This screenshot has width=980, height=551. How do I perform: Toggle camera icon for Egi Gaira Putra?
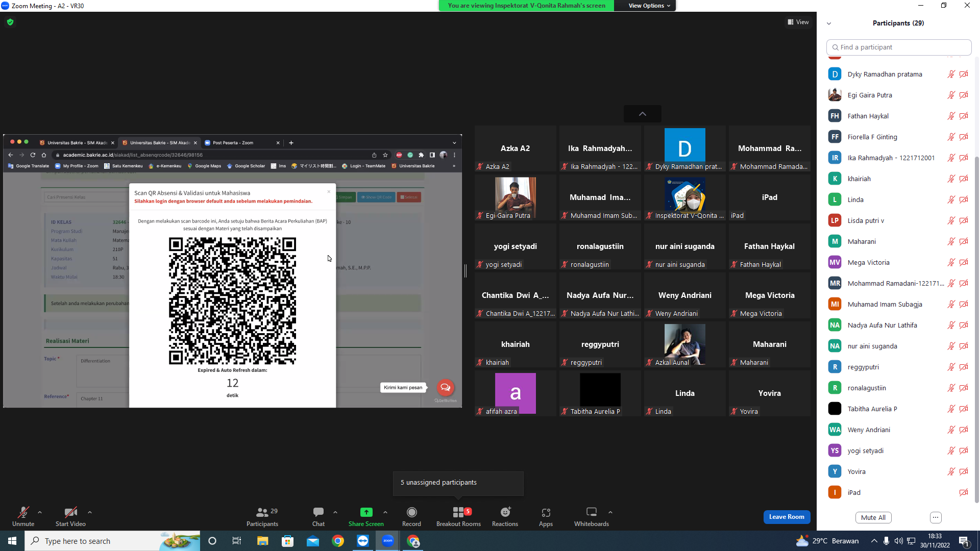point(964,95)
